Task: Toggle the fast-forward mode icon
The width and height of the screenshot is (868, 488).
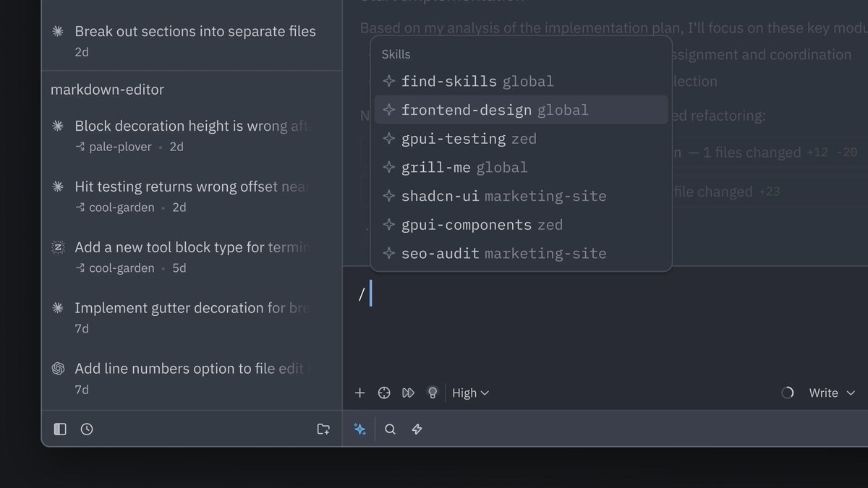Action: [408, 393]
